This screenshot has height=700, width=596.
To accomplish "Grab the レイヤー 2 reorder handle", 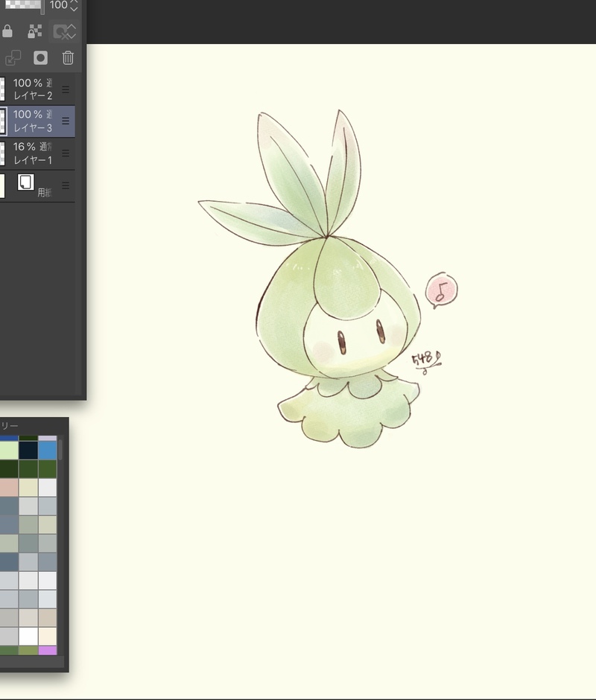I will (66, 89).
